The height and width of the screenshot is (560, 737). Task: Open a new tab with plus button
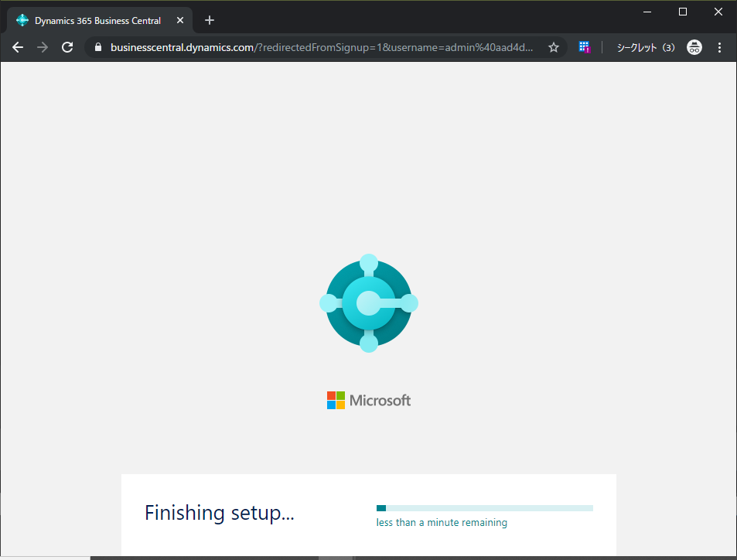[x=210, y=20]
